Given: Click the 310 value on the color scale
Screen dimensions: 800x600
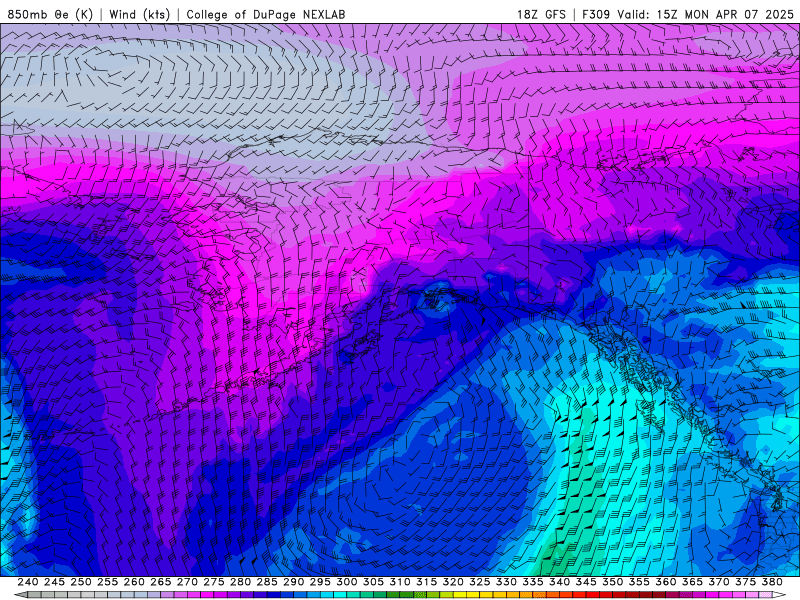Looking at the screenshot, I should tap(399, 582).
